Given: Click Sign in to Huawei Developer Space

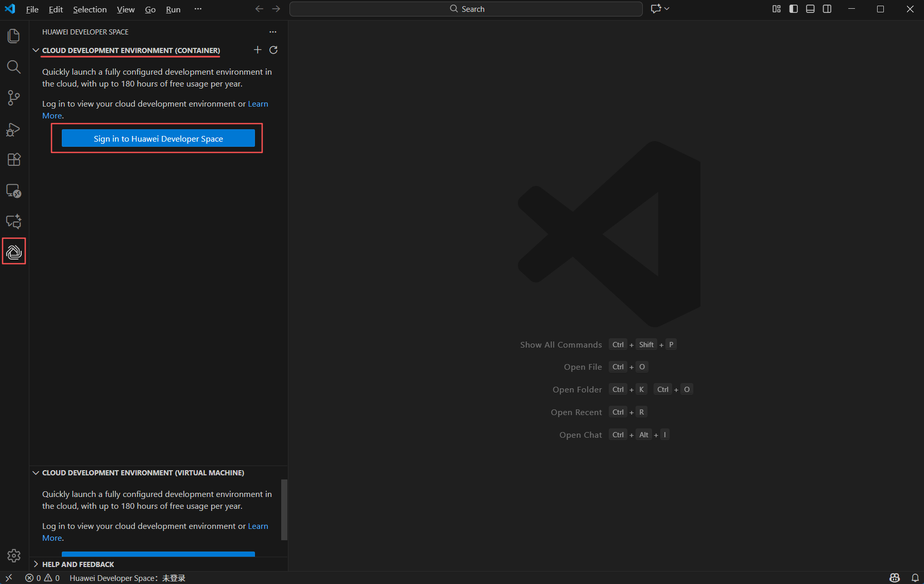Looking at the screenshot, I should click(x=158, y=139).
